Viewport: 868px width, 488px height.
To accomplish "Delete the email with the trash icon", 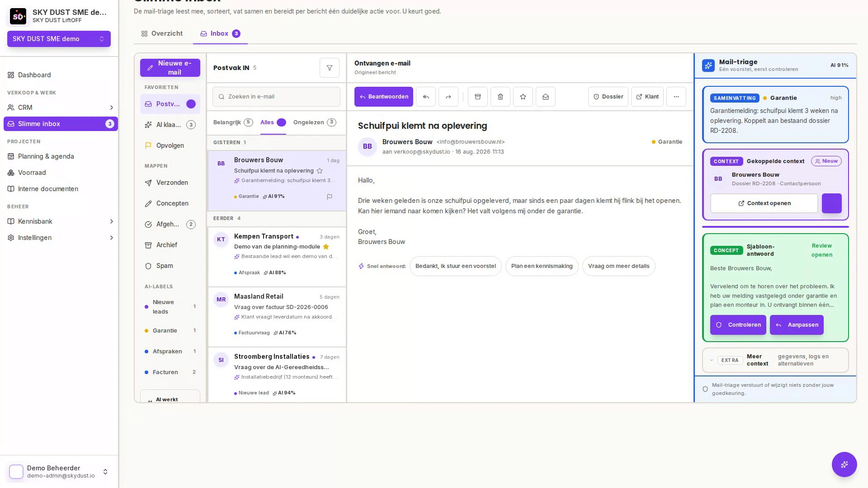I will (500, 97).
